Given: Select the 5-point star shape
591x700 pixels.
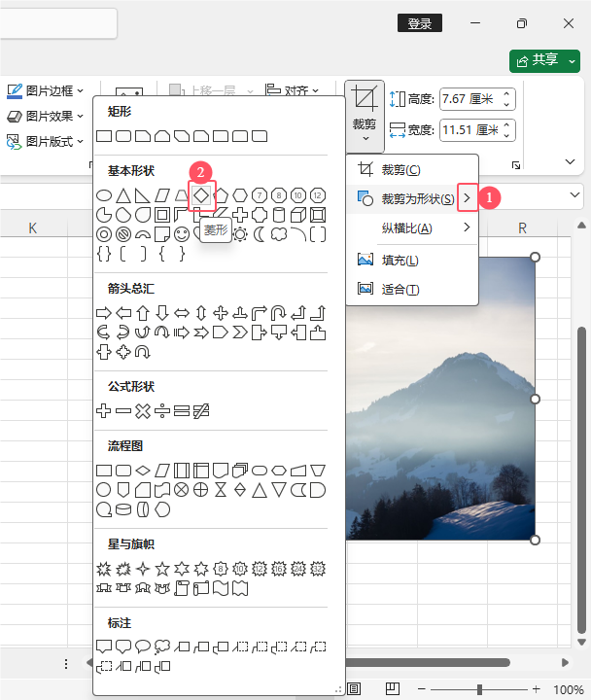Looking at the screenshot, I should point(162,569).
